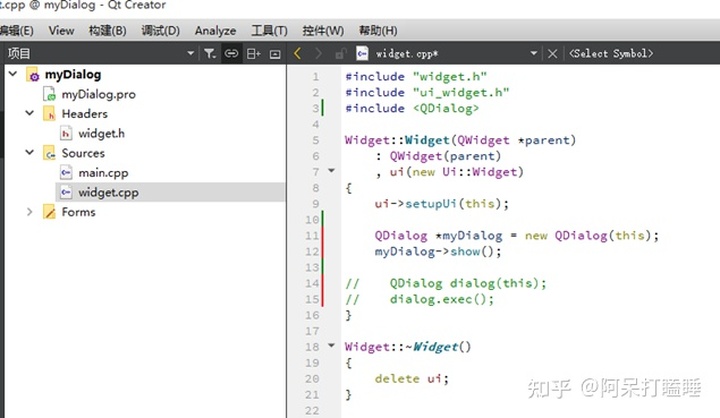The image size is (720, 418).
Task: Open the 控件(W) menu
Action: click(x=323, y=31)
